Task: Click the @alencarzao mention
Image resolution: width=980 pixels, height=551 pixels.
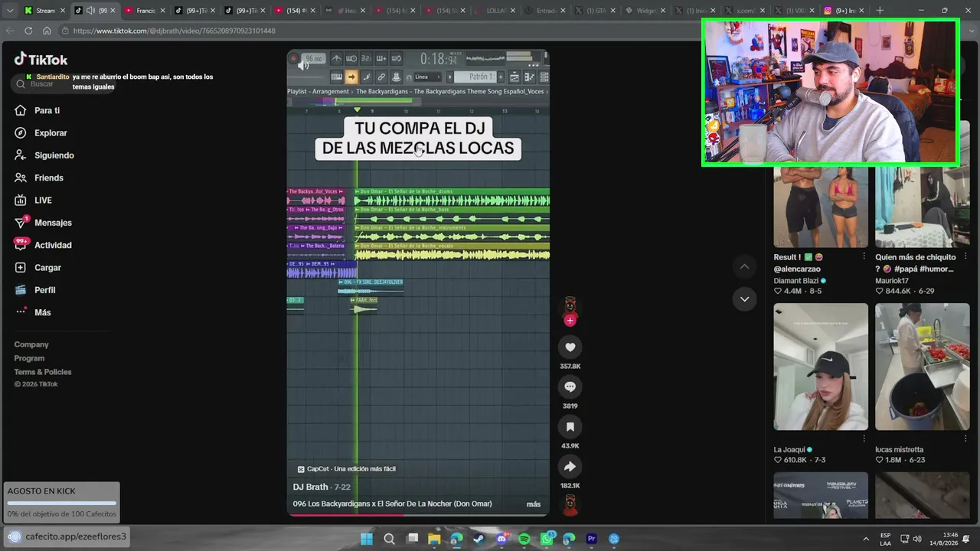Action: 797,269
